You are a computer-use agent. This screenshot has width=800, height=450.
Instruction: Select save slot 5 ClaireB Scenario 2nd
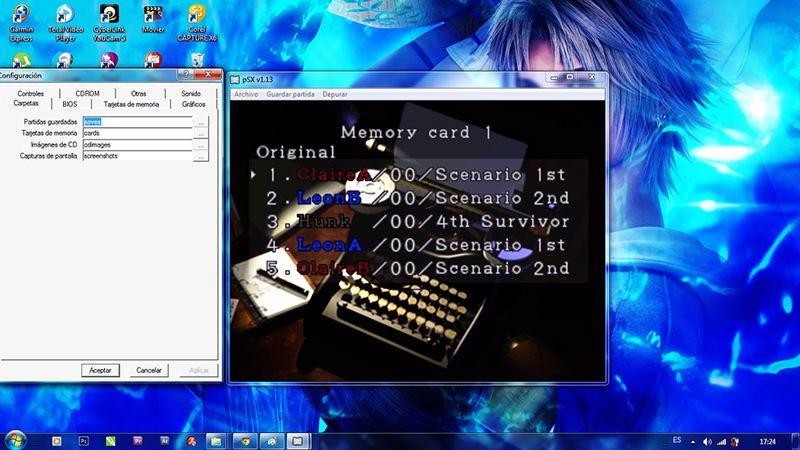[417, 268]
